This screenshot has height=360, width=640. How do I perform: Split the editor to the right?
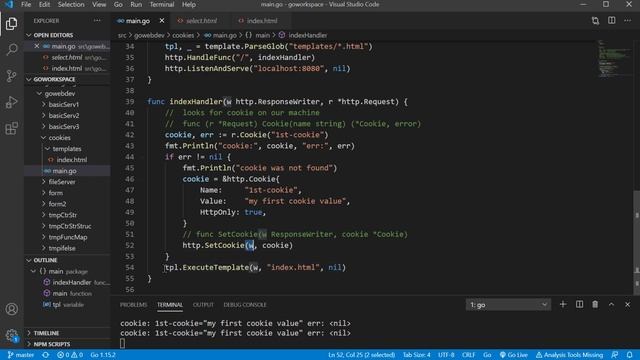[x=611, y=20]
